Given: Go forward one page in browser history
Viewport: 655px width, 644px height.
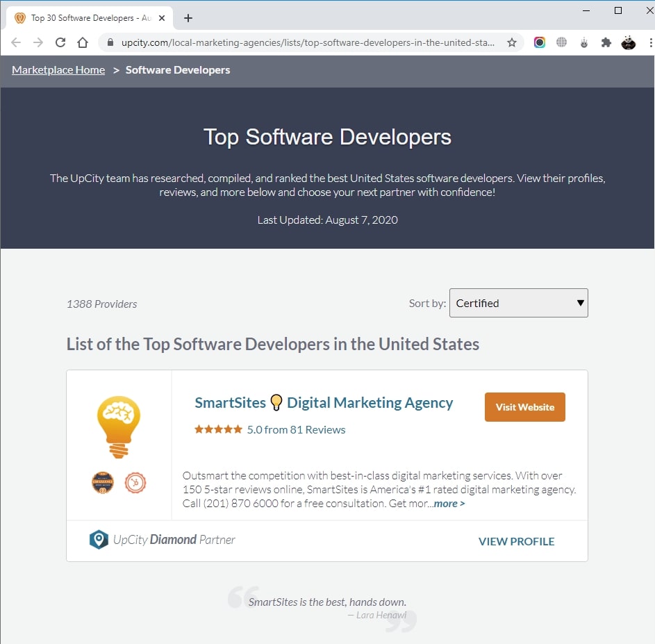Looking at the screenshot, I should 38,42.
